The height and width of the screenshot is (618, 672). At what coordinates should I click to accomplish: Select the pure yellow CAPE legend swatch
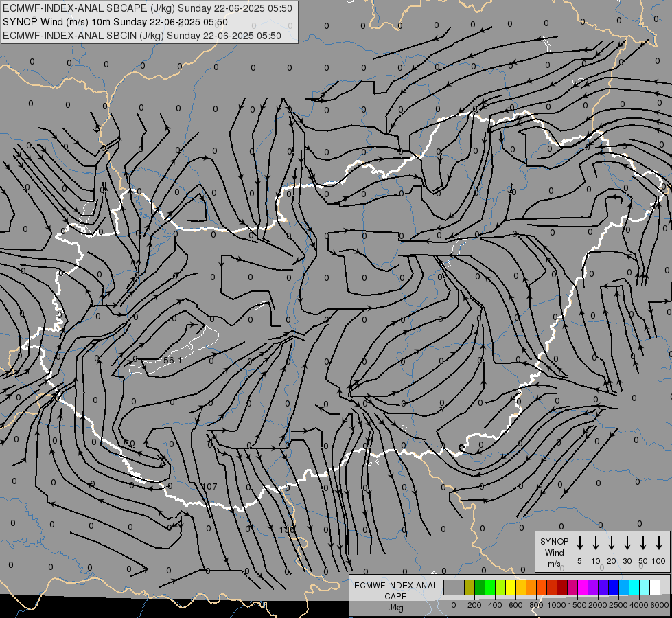pyautogui.click(x=511, y=587)
